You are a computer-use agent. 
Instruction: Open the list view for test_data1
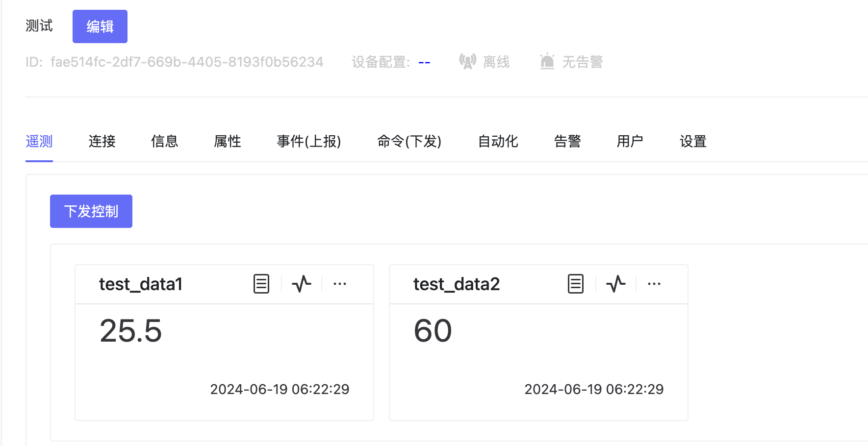point(261,284)
